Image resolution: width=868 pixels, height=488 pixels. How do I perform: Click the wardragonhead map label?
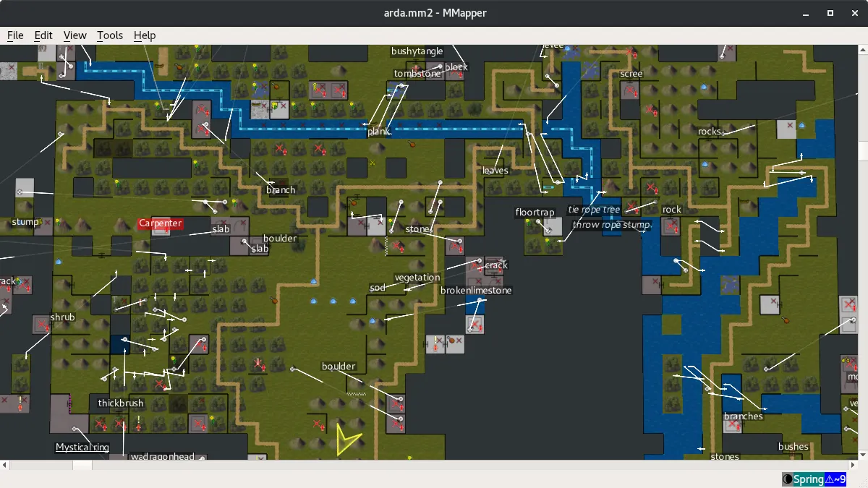click(x=163, y=457)
